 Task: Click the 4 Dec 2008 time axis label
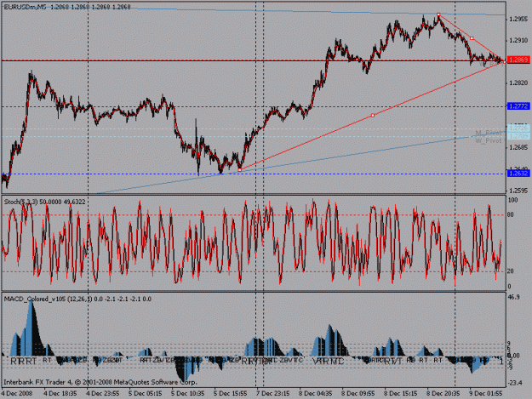click(x=17, y=394)
